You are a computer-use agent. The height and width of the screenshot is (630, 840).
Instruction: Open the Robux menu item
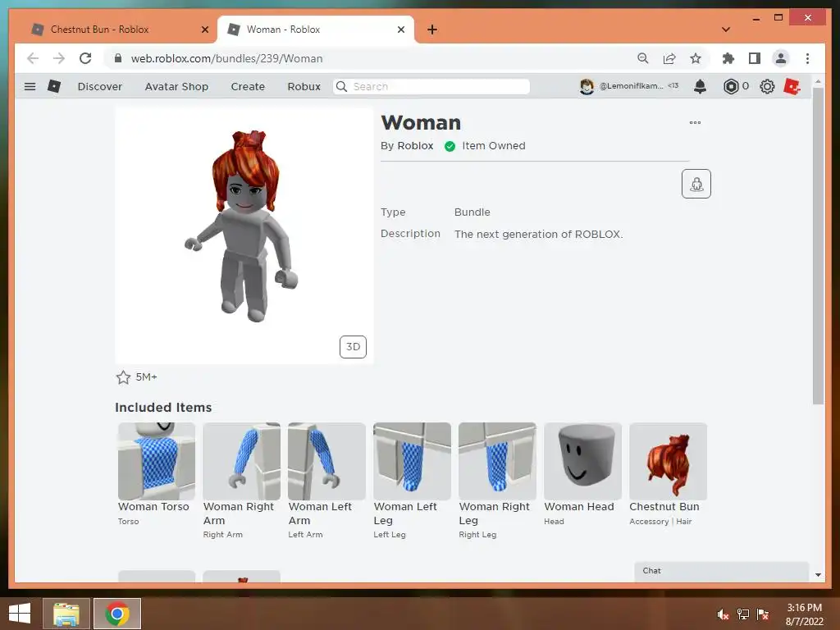click(304, 86)
